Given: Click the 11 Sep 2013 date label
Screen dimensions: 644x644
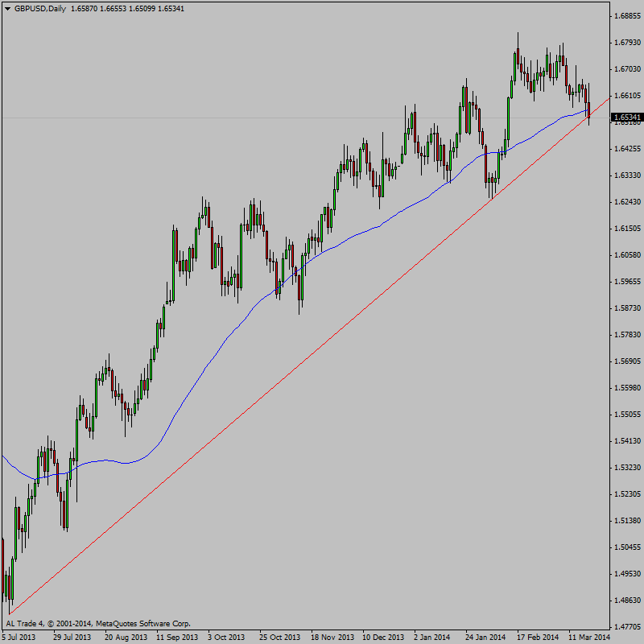Looking at the screenshot, I should coord(176,637).
